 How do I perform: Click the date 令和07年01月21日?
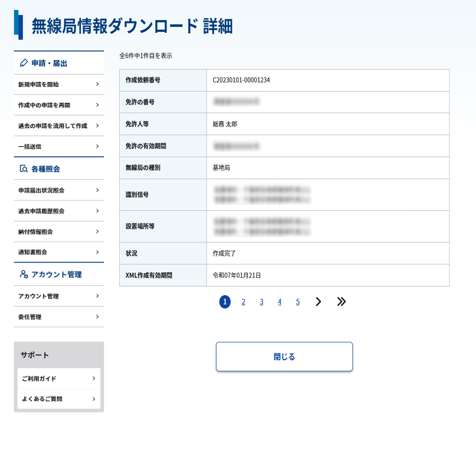coord(237,275)
